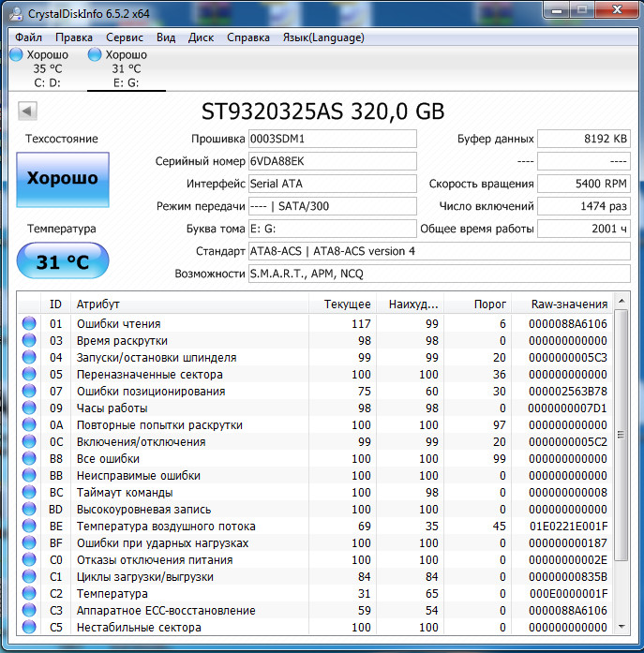The width and height of the screenshot is (644, 653).
Task: Click the Raw-значения column header
Action: pyautogui.click(x=562, y=304)
